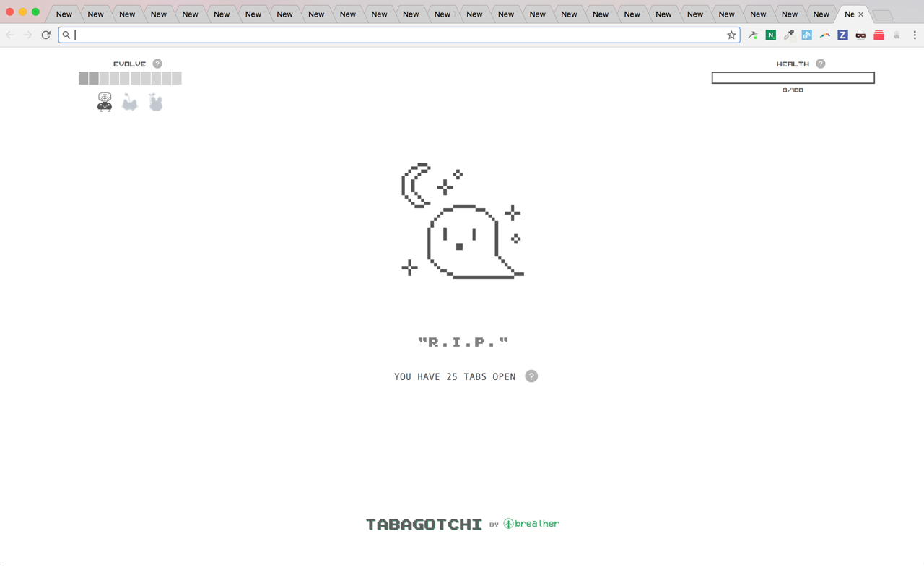Viewport: 924px width, 578px height.
Task: Open the green N extension
Action: click(770, 35)
